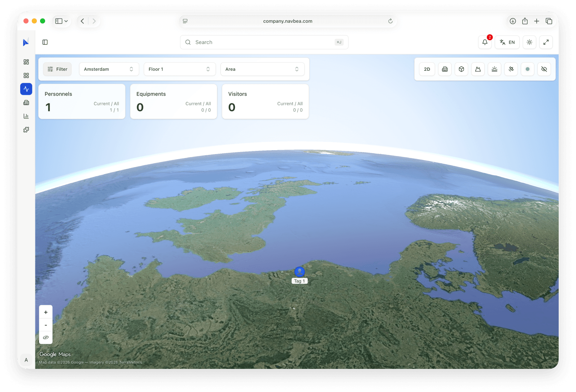Click the Map data ©2026 Google attribution
Image resolution: width=576 pixels, height=392 pixels.
click(x=61, y=362)
